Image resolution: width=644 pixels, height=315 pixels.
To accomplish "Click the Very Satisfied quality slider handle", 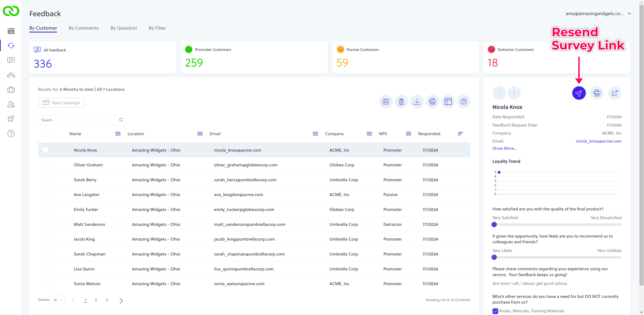I will (494, 225).
